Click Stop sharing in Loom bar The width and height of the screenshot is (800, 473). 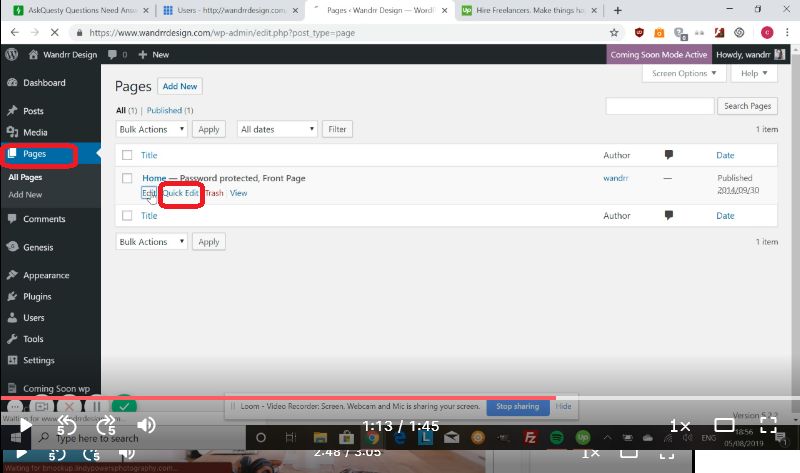click(517, 406)
